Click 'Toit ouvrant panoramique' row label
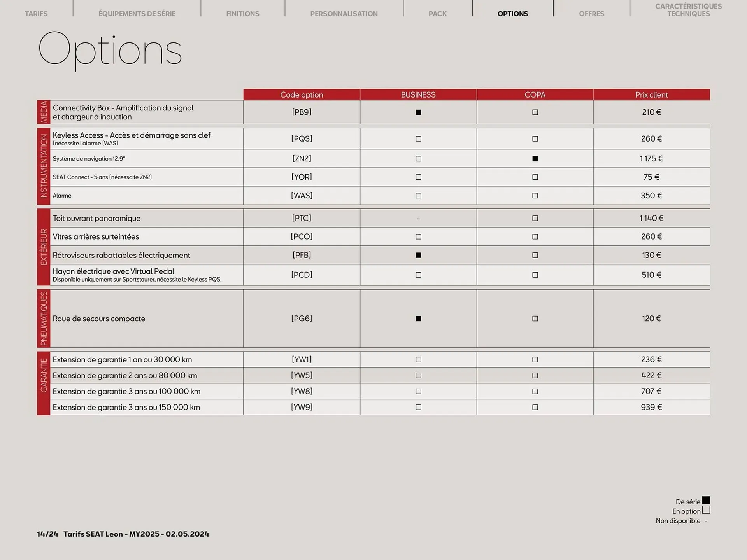 coord(96,218)
